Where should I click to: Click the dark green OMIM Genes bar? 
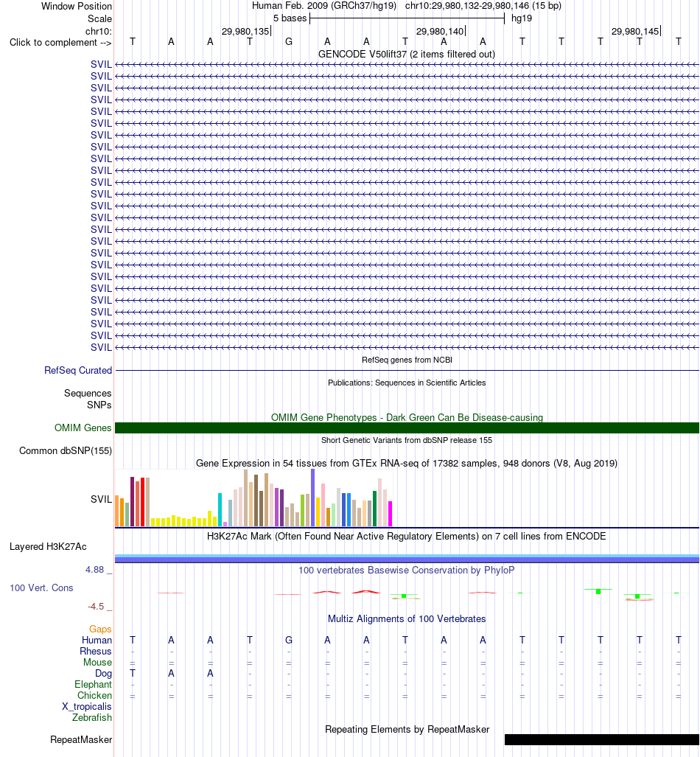pos(407,428)
